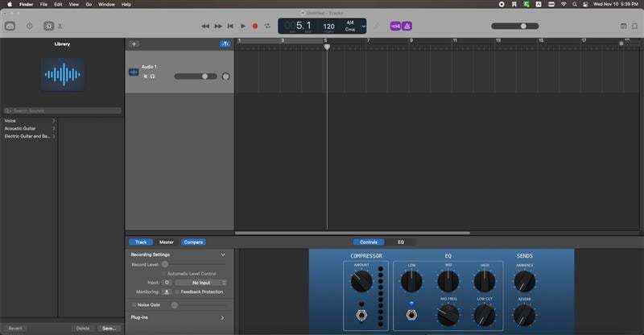Click the input format circle button
Image resolution: width=644 pixels, height=335 pixels.
click(x=167, y=283)
